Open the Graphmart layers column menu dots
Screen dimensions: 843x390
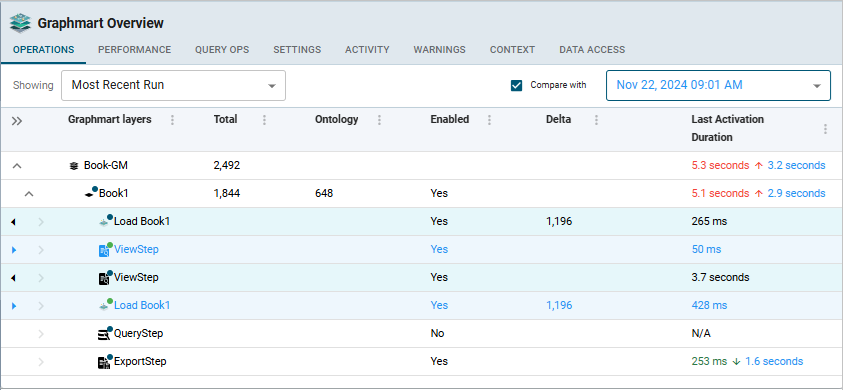click(x=172, y=120)
